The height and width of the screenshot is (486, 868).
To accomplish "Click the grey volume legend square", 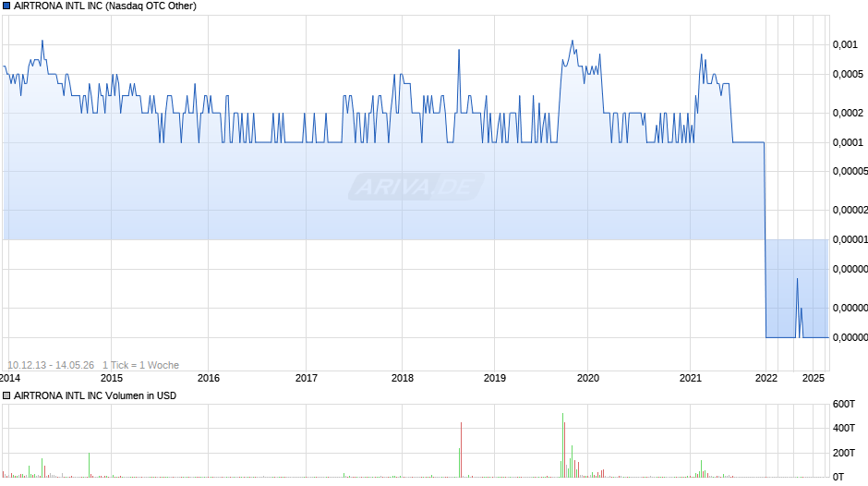I will pyautogui.click(x=6, y=395).
